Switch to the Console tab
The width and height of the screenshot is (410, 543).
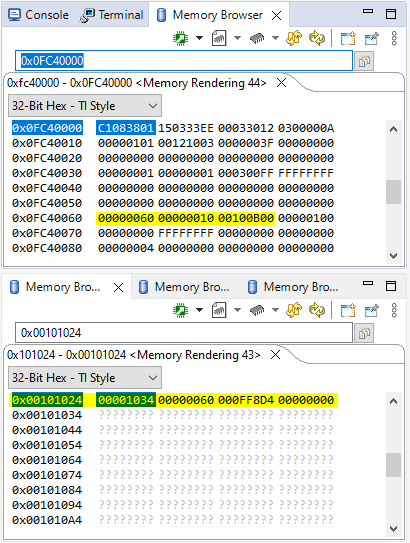(39, 15)
